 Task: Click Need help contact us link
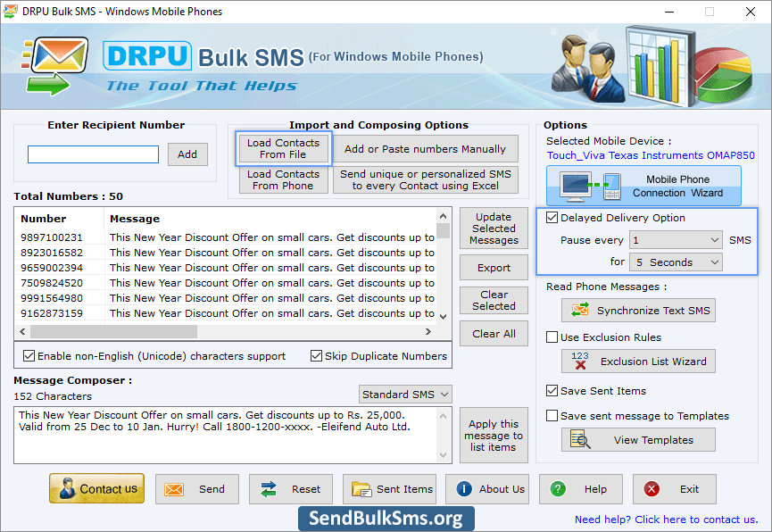point(666,520)
